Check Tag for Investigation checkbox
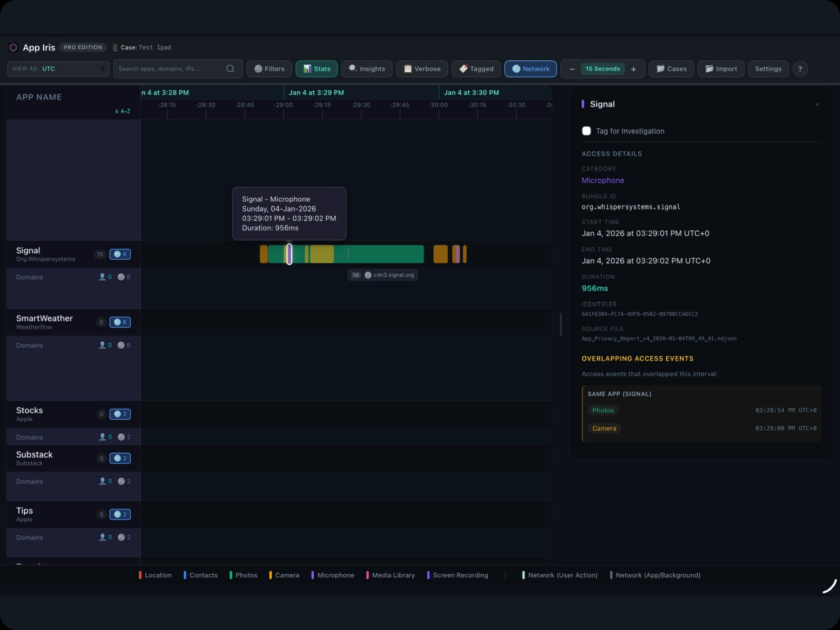The width and height of the screenshot is (840, 630). pos(586,131)
